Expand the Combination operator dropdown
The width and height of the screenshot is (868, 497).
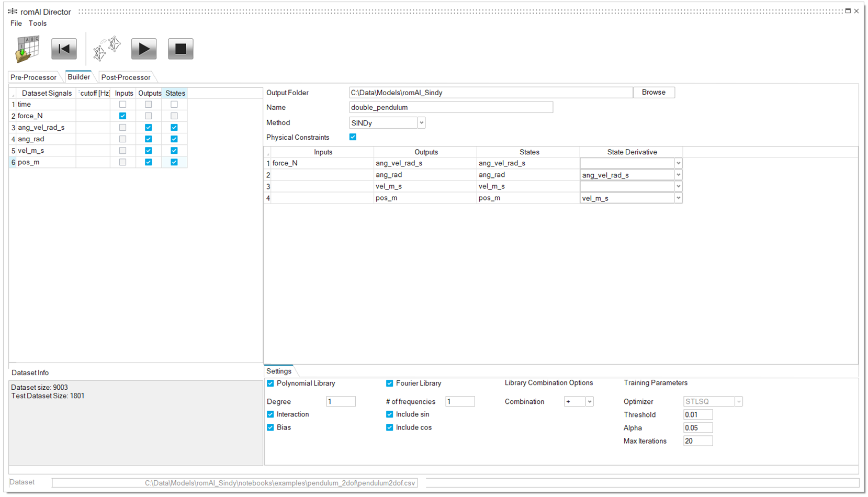pos(589,402)
